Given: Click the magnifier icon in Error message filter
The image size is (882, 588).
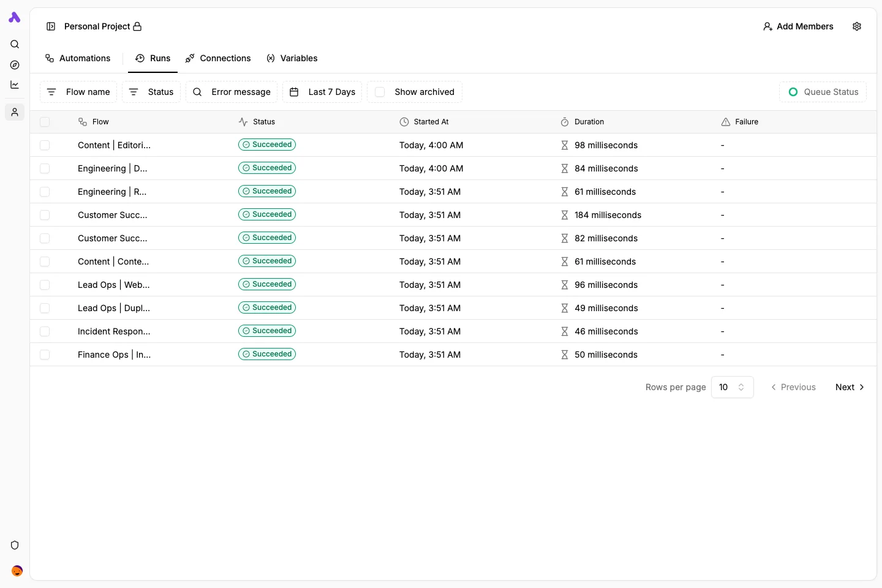Looking at the screenshot, I should click(x=197, y=92).
